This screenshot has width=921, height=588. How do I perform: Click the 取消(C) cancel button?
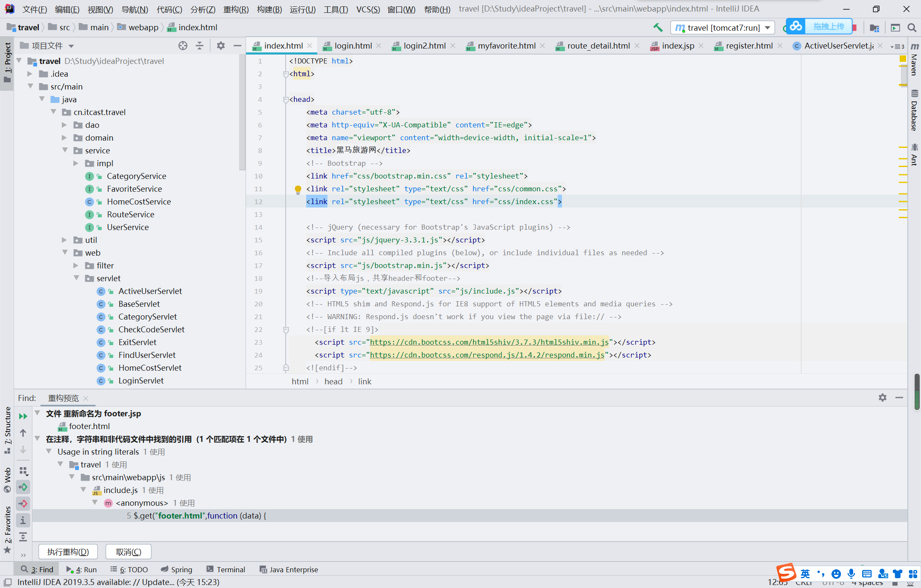(128, 552)
